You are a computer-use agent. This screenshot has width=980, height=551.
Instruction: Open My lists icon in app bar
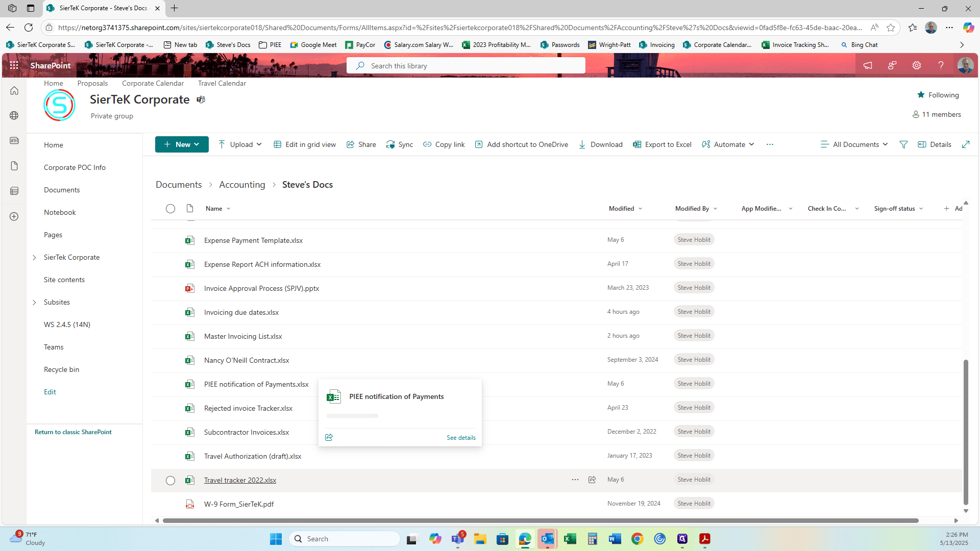click(x=14, y=191)
